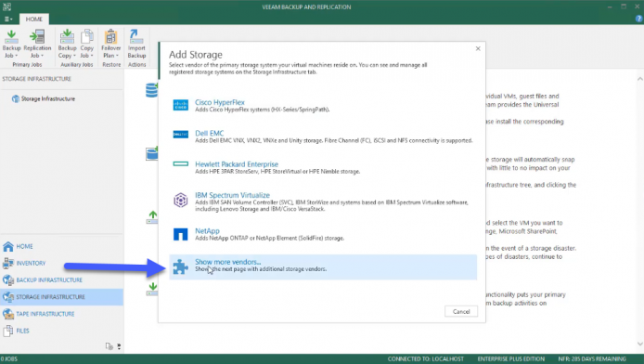This screenshot has width=644, height=364.
Task: Click the Home navigation icon
Action: coord(8,246)
